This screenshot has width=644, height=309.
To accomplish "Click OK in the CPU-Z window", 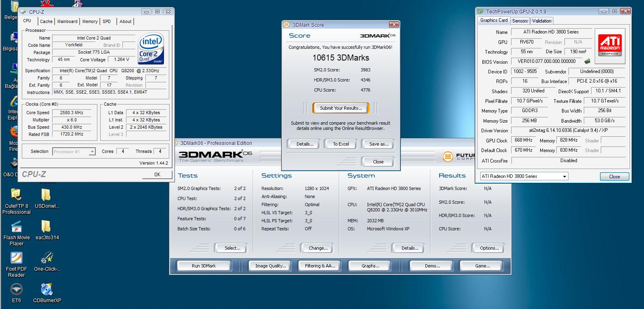I will (157, 175).
